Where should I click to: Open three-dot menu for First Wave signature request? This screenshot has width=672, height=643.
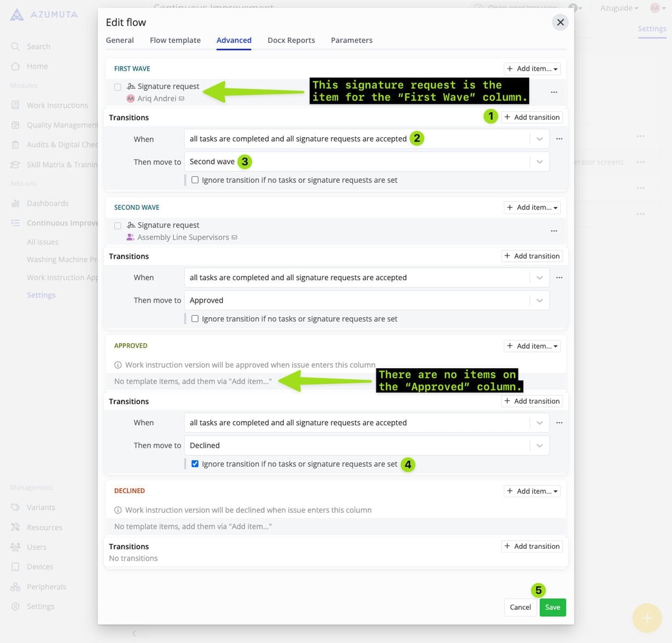(x=554, y=92)
